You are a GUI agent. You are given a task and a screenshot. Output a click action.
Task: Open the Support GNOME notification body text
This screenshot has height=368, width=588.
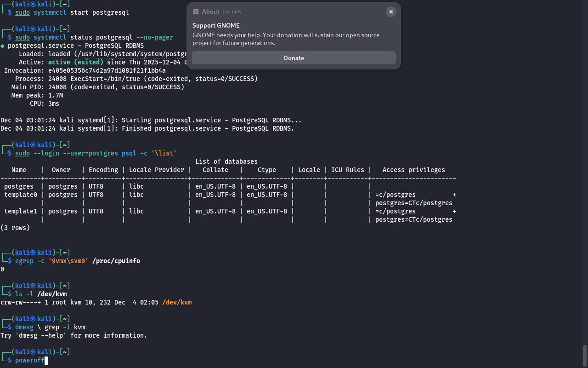[286, 39]
